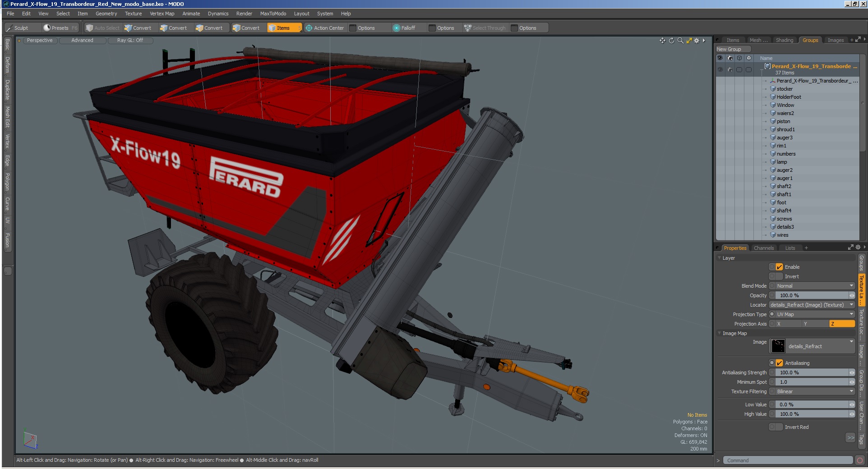
Task: Click the Auto Select tool
Action: coord(102,28)
